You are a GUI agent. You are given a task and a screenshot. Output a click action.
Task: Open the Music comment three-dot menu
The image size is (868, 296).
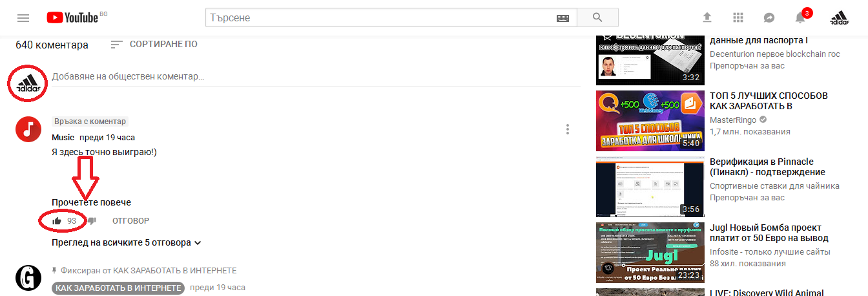pyautogui.click(x=568, y=129)
